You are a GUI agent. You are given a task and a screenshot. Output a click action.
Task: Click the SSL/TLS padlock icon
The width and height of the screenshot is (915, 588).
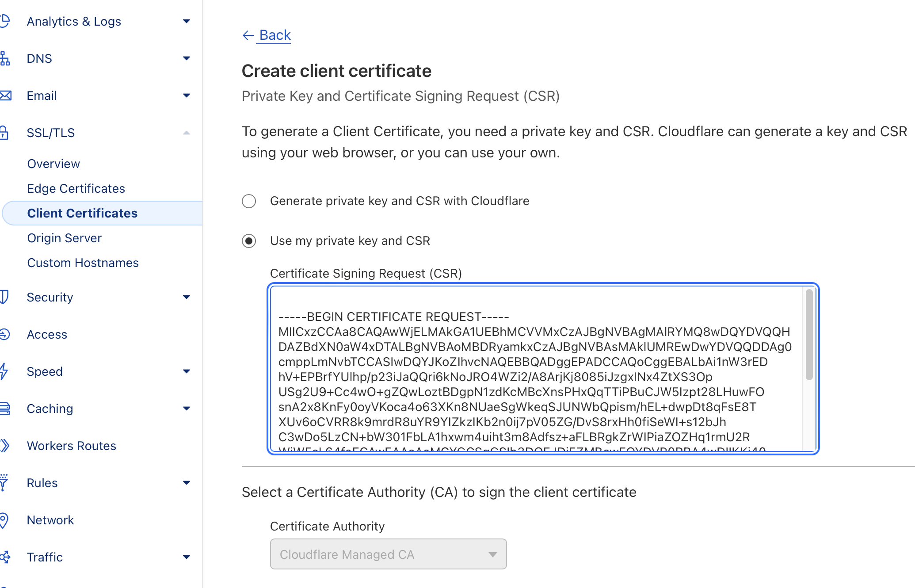pos(4,133)
